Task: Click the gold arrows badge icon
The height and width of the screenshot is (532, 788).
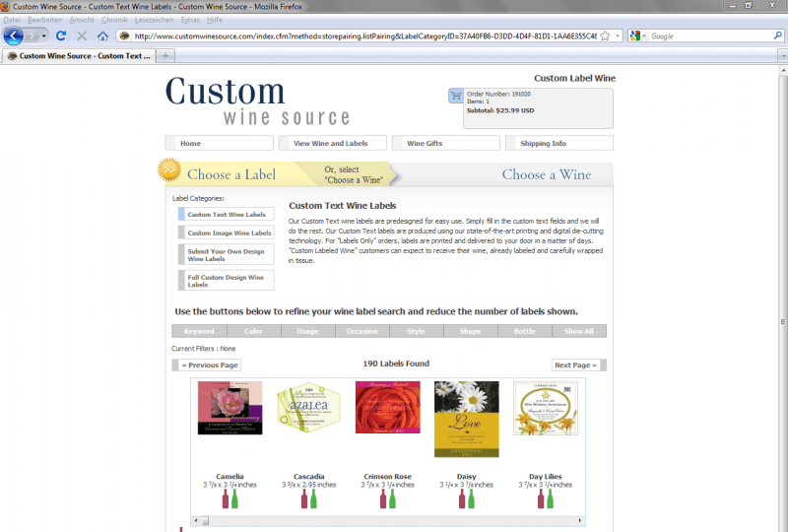Action: (x=169, y=169)
